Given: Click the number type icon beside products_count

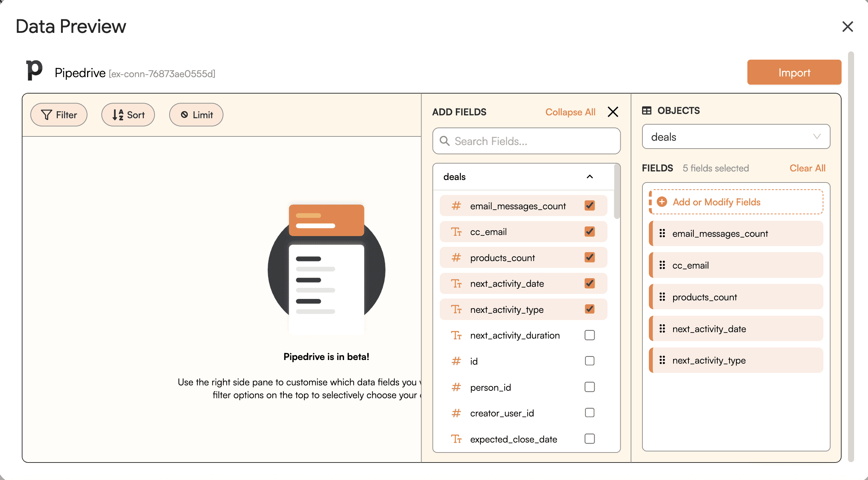Looking at the screenshot, I should click(x=456, y=257).
